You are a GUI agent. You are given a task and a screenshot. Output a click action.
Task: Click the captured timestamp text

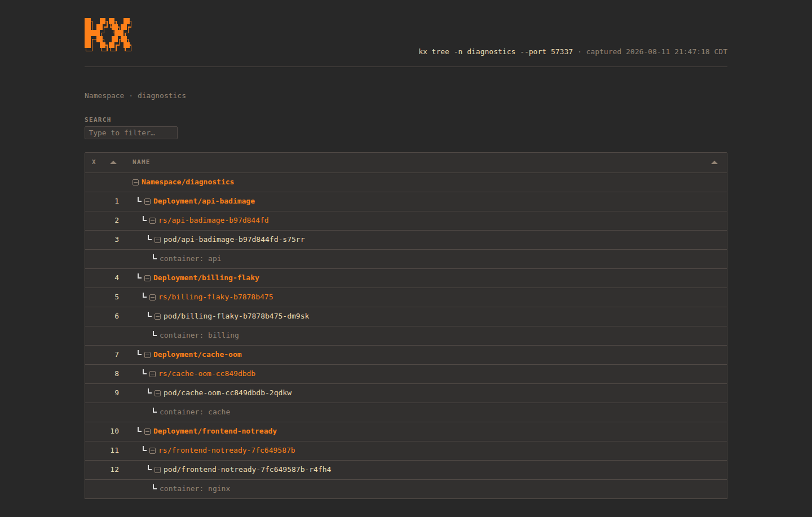pos(657,52)
